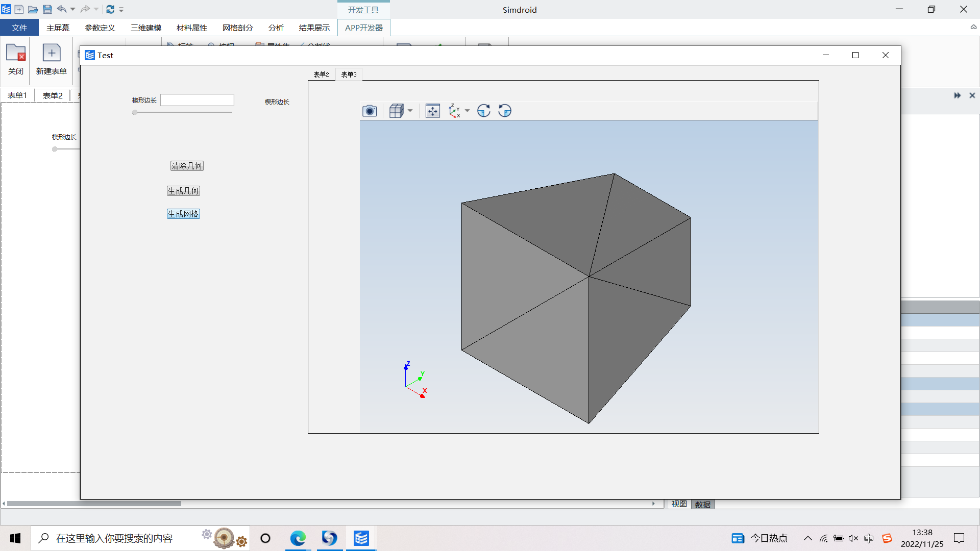The height and width of the screenshot is (551, 980).
Task: Collapse the ribbon with the top-right chevron
Action: click(x=973, y=28)
